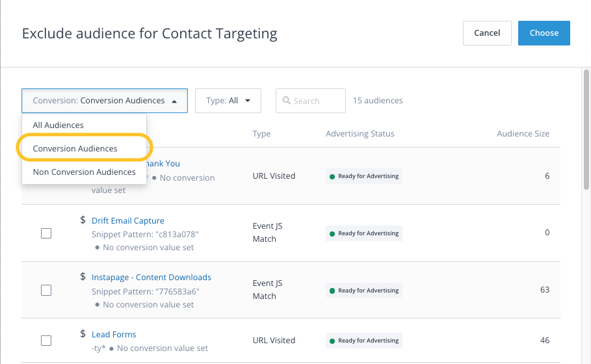
Task: Click dollar icon next to Lead Forms
Action: [83, 334]
